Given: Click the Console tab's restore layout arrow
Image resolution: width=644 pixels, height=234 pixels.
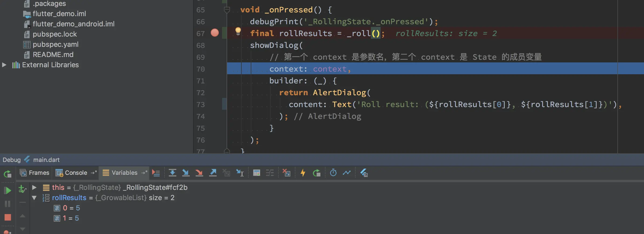Looking at the screenshot, I should (x=94, y=173).
